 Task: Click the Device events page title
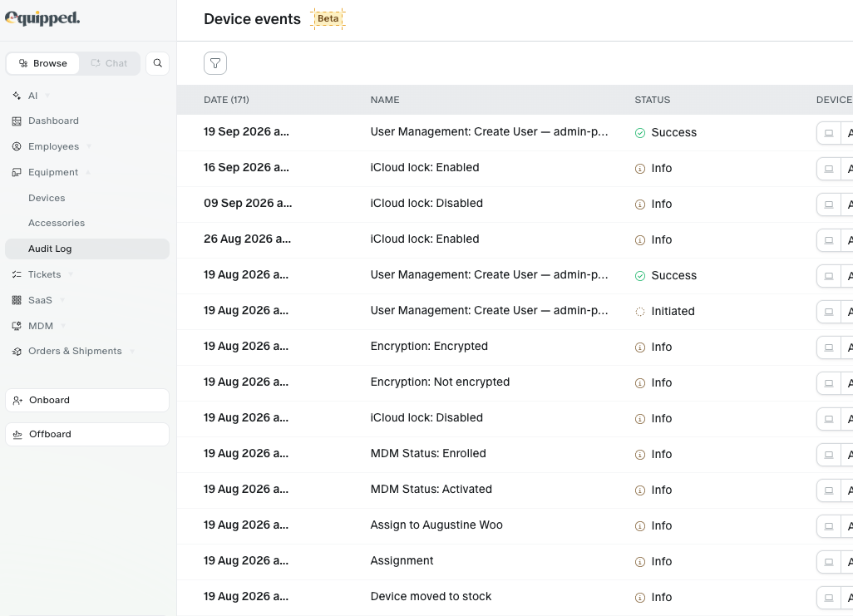tap(252, 19)
